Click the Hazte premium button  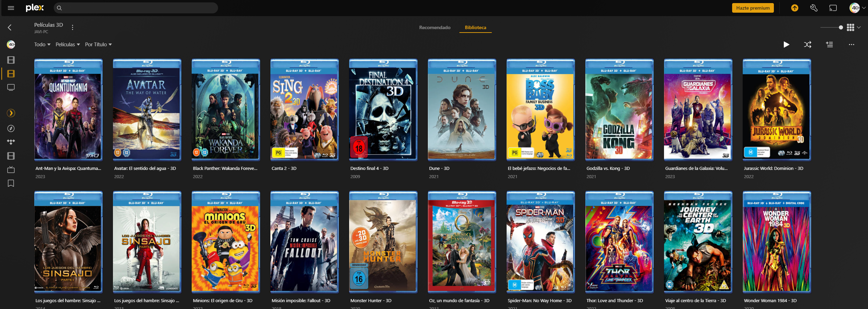tap(753, 8)
